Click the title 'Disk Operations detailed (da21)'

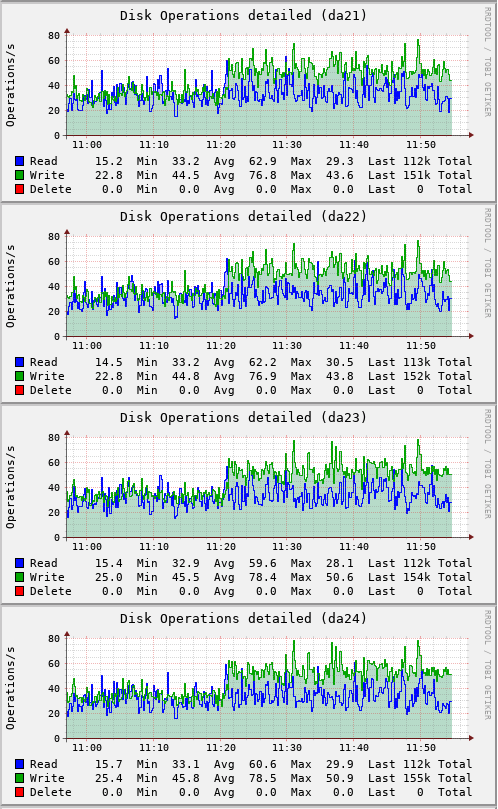pos(243,15)
